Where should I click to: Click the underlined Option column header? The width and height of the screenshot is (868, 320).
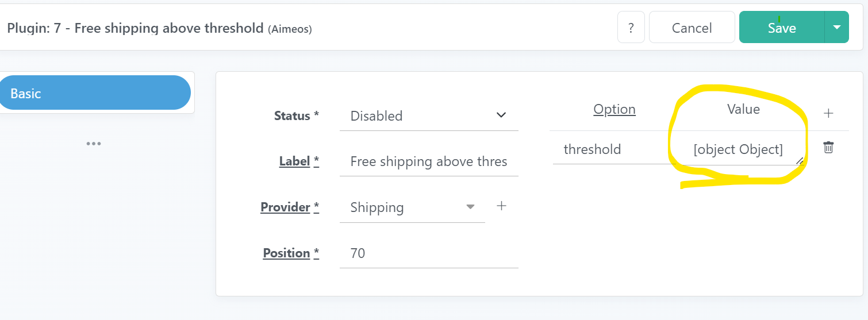614,109
